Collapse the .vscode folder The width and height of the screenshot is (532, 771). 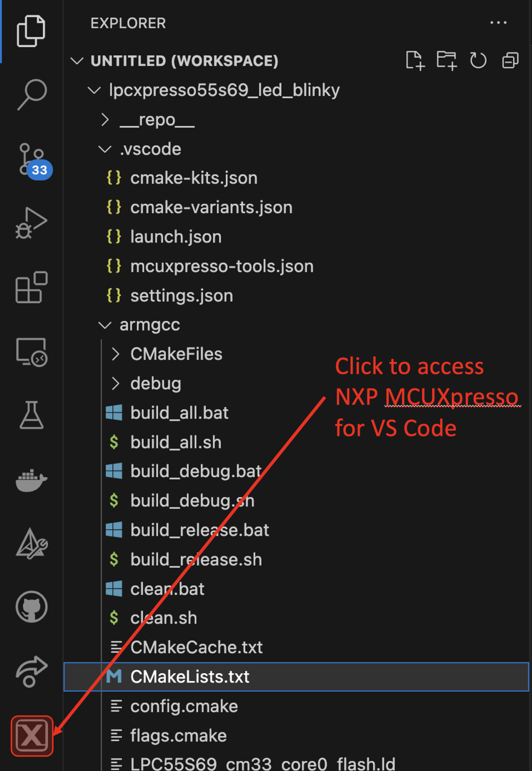[x=105, y=149]
